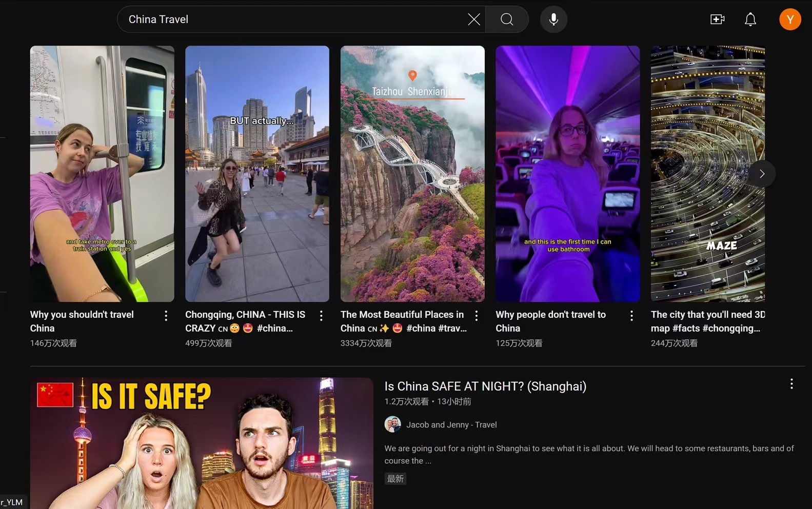
Task: Open more options for Chongqing CRAZY short
Action: click(321, 316)
